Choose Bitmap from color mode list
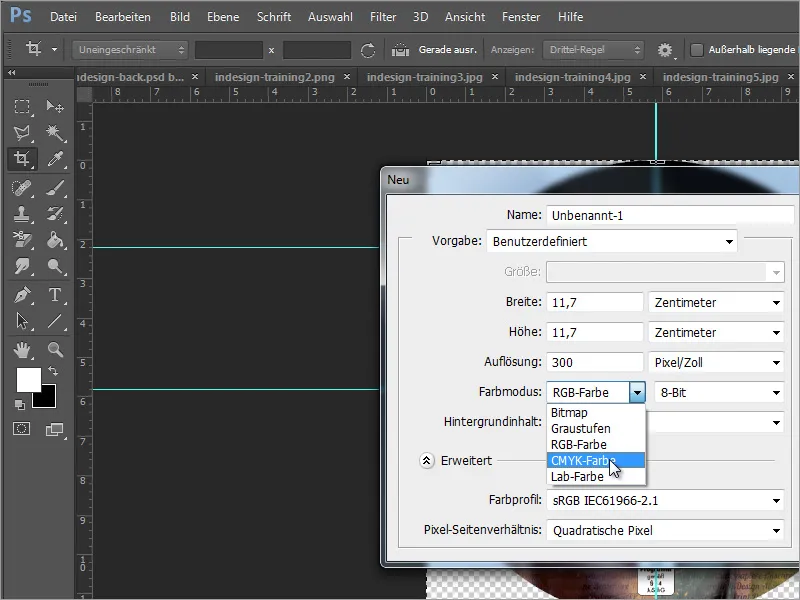The height and width of the screenshot is (600, 800). point(596,413)
